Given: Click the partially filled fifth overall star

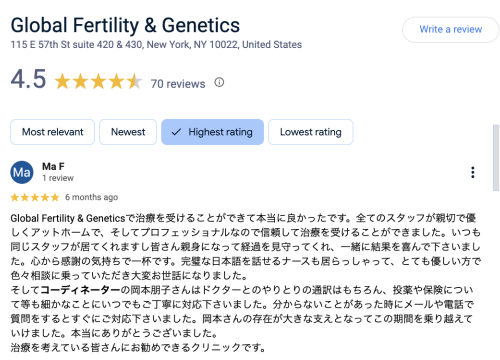Looking at the screenshot, I should 134,81.
